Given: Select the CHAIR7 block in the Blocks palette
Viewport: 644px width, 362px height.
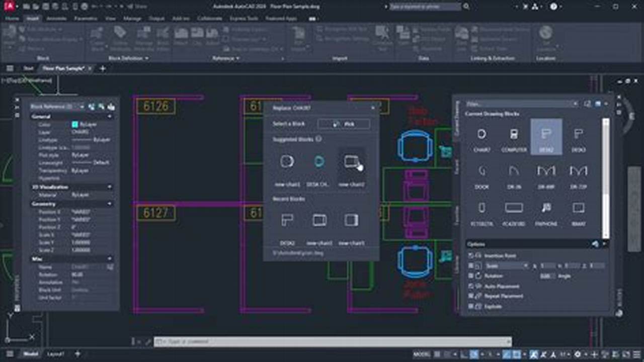Looking at the screenshot, I should tap(481, 136).
